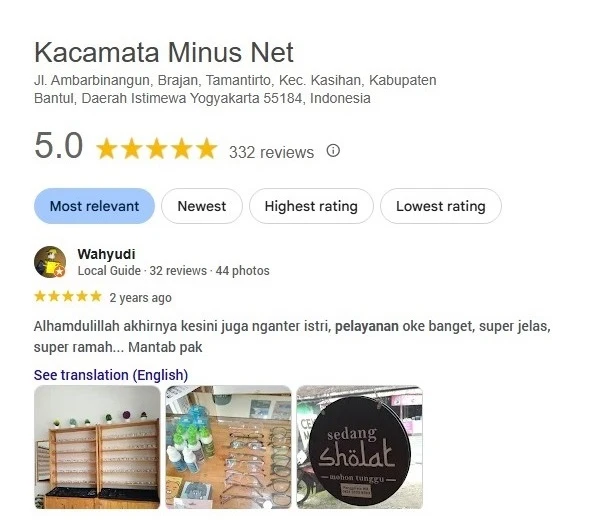This screenshot has width=600, height=523.
Task: Click the Jl. Ambarbinangun address text
Action: [x=235, y=89]
